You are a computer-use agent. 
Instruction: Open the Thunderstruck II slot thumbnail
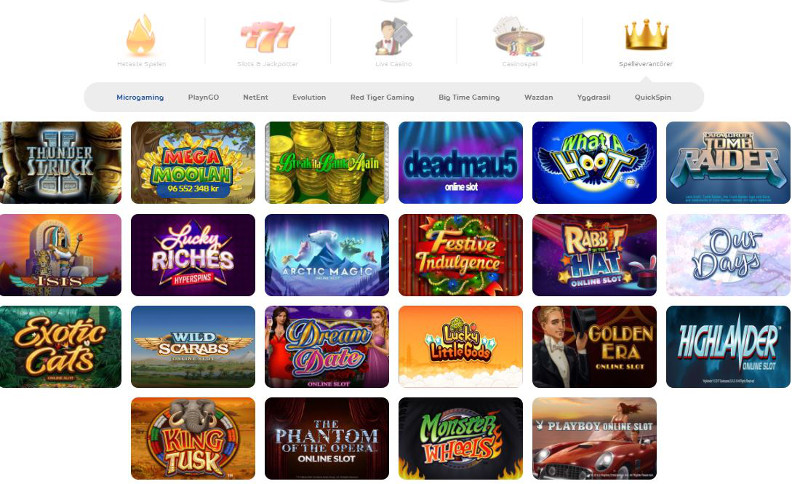[61, 163]
